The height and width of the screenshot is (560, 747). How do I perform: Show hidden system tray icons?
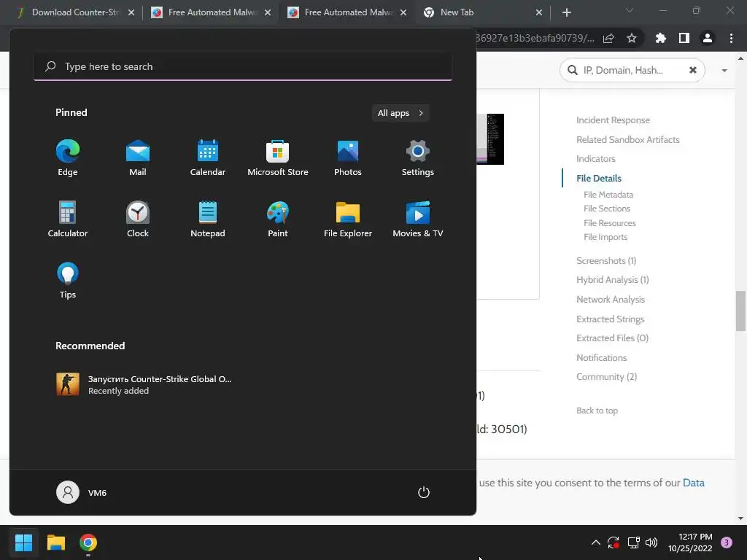point(595,542)
